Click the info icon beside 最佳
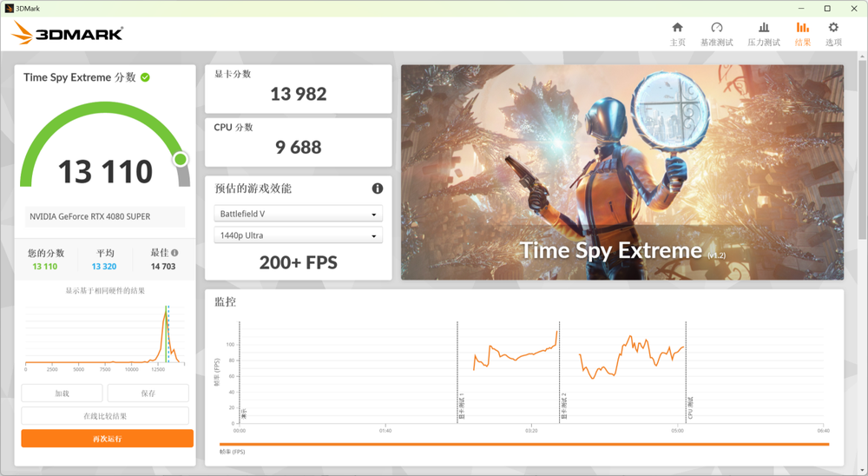 click(175, 253)
